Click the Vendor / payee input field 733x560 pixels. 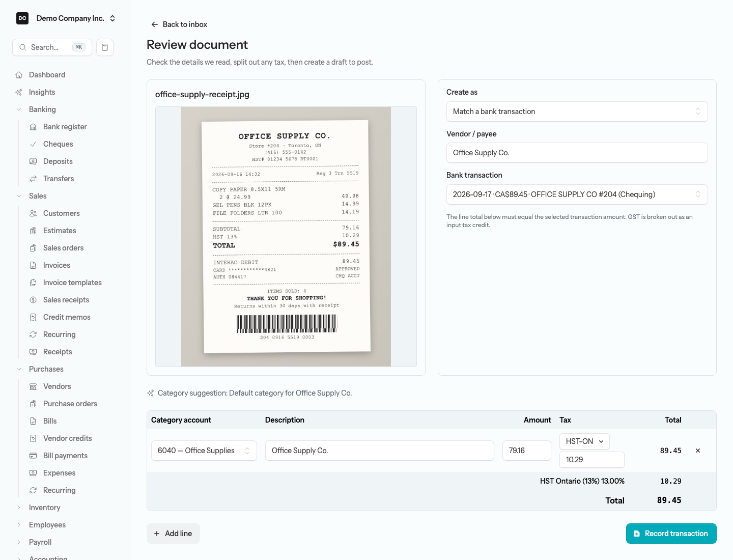[x=577, y=153]
